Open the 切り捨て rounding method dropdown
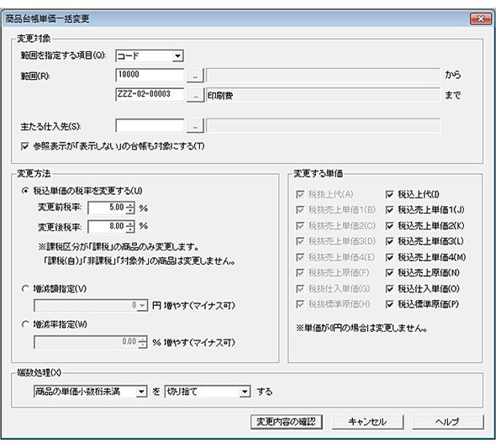The height and width of the screenshot is (448, 496). pyautogui.click(x=207, y=392)
